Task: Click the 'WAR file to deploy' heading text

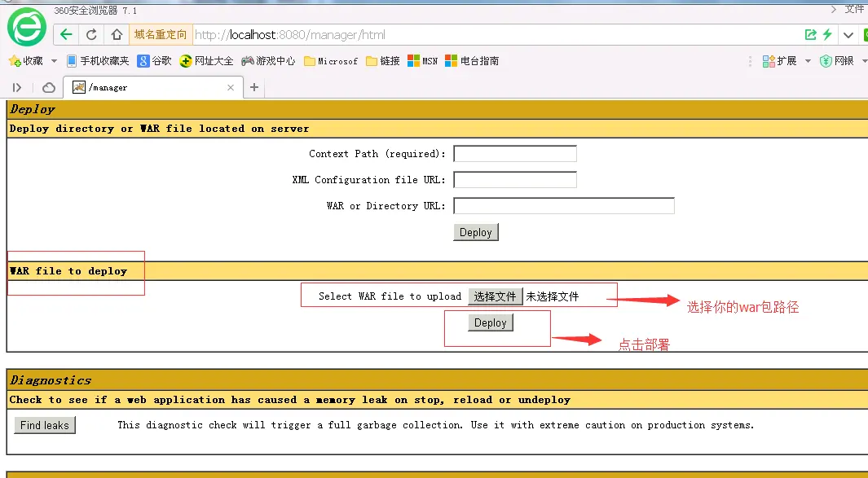Action: pyautogui.click(x=68, y=271)
